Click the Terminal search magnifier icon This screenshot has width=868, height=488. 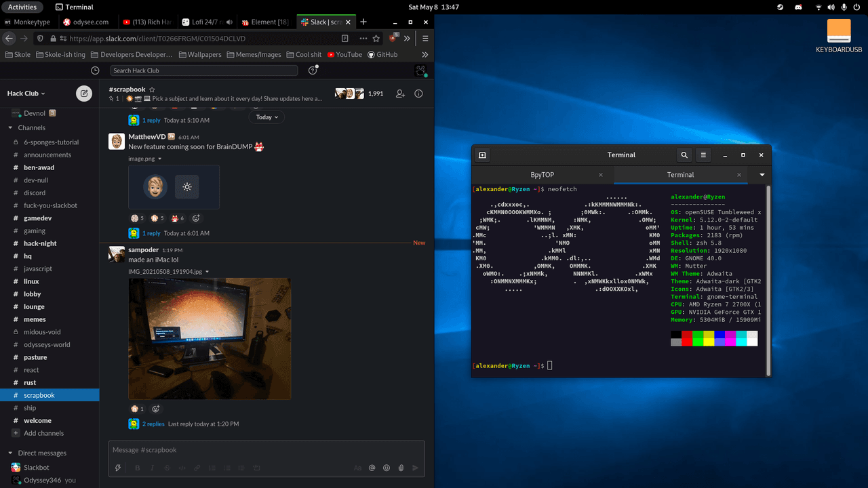coord(684,155)
